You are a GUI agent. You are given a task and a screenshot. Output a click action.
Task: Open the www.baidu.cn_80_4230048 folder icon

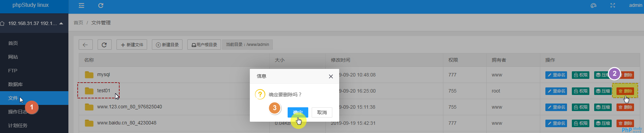pos(89,123)
